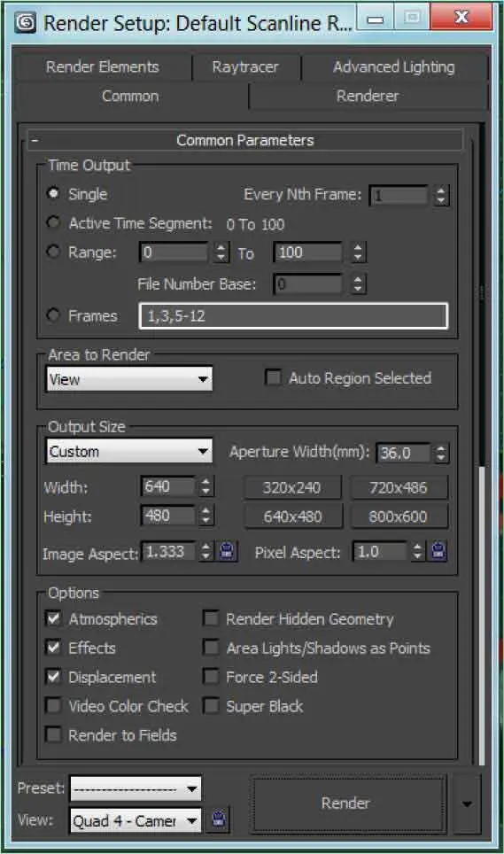Image resolution: width=504 pixels, height=854 pixels.
Task: Open the Output Size Custom dropdown
Action: (x=129, y=452)
